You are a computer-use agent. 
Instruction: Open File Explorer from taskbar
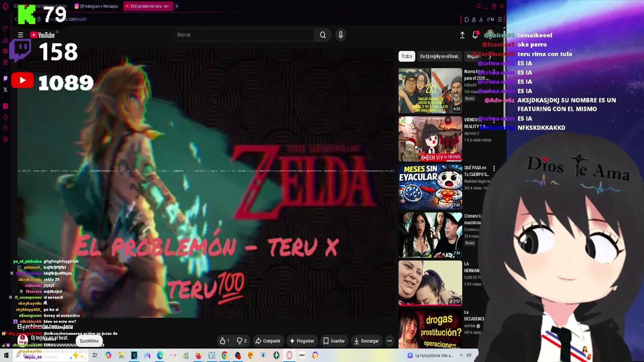(121, 355)
